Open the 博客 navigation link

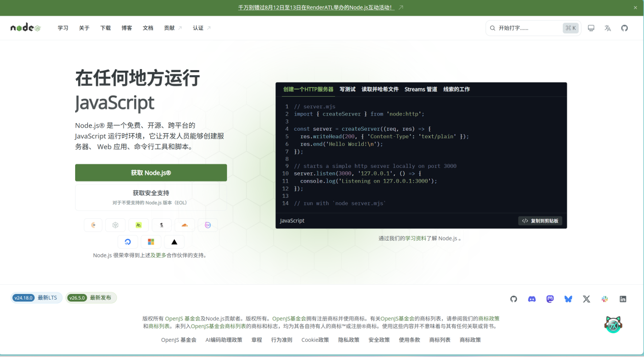click(127, 28)
